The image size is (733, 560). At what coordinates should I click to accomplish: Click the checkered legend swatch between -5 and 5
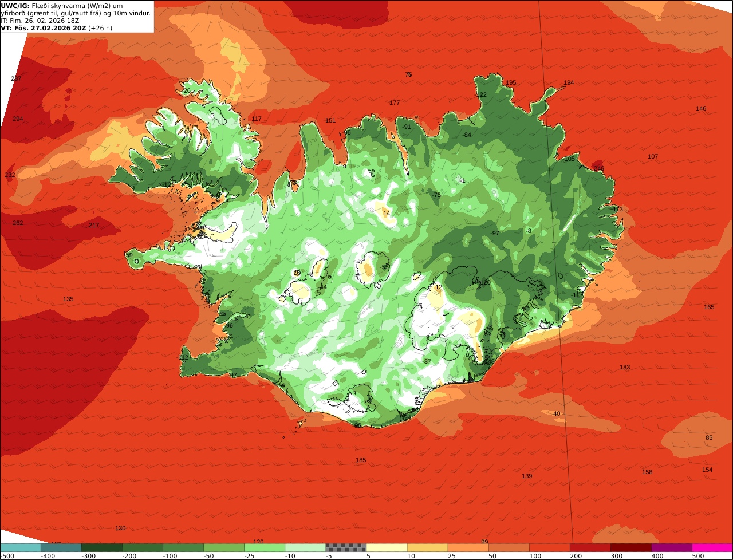(x=346, y=547)
